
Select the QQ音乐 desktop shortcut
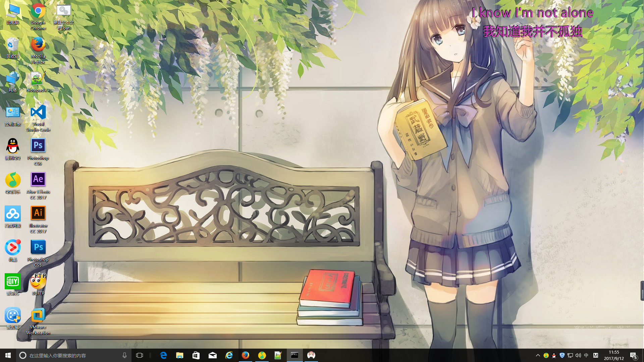tap(13, 183)
